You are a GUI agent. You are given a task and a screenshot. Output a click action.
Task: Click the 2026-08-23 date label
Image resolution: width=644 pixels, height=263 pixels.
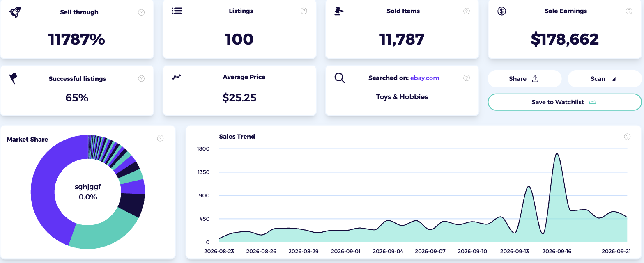tap(219, 251)
